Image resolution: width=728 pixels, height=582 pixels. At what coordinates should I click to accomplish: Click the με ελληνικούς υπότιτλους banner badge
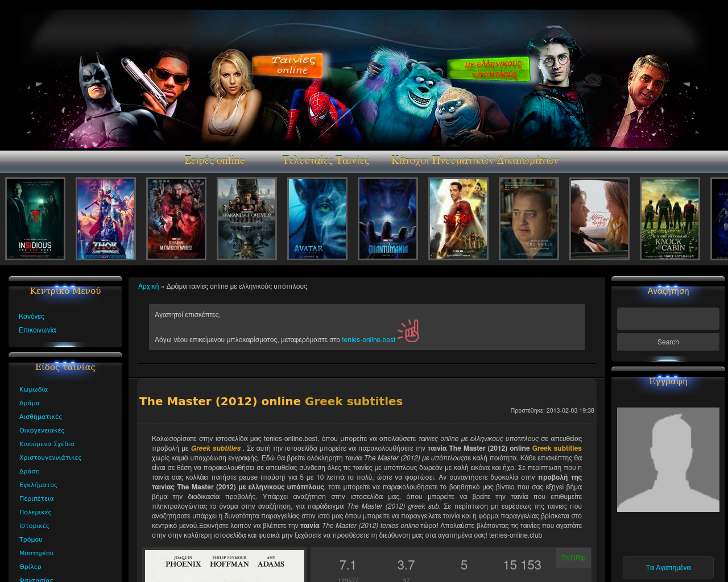click(x=490, y=69)
